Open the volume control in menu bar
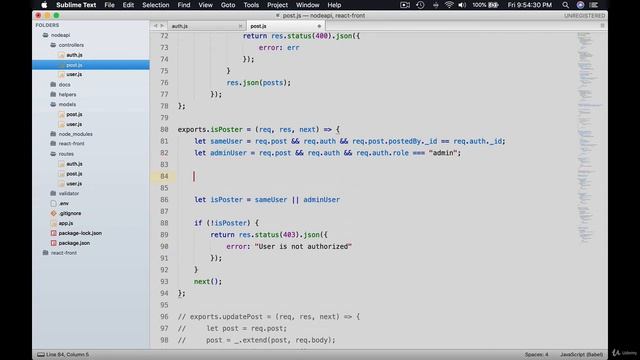The width and height of the screenshot is (640, 360). point(462,5)
